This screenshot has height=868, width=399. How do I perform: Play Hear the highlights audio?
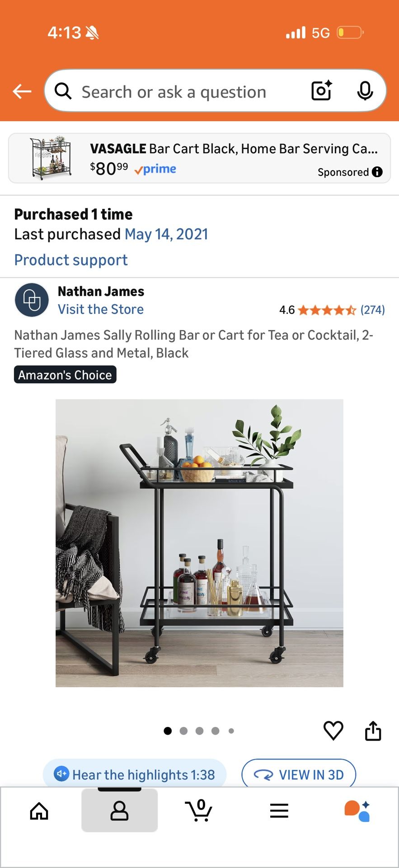135,774
